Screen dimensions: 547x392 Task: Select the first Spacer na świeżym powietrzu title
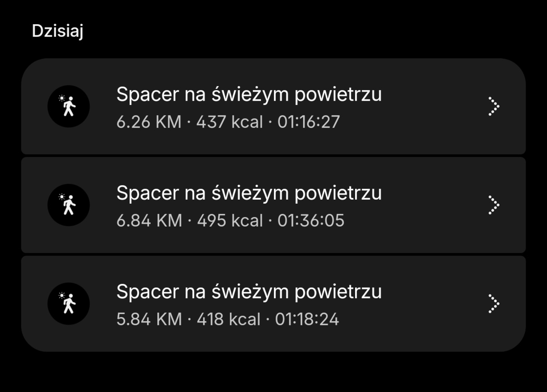tap(249, 94)
